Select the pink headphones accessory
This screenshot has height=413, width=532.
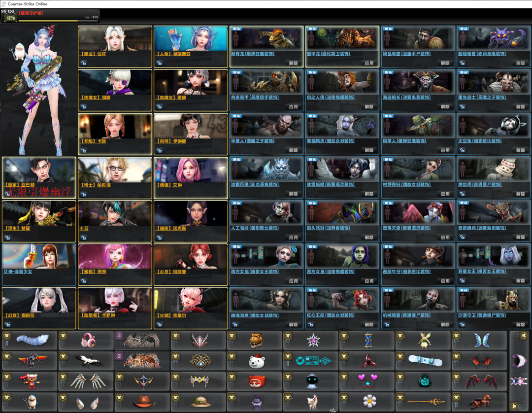click(88, 341)
